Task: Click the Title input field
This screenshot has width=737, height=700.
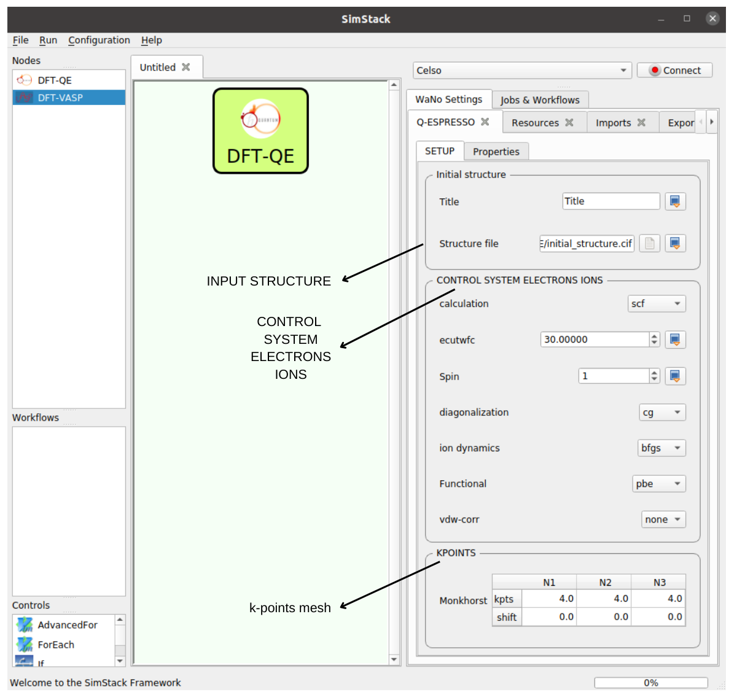Action: point(611,201)
